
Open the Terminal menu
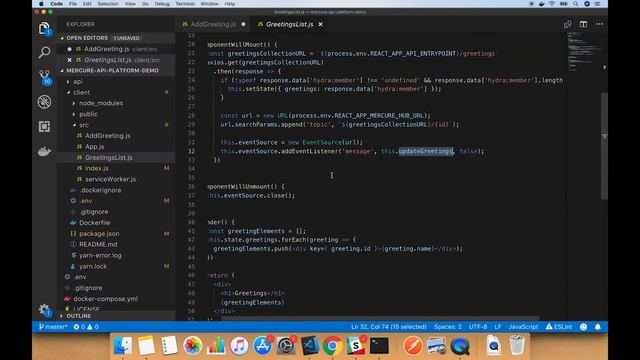[185, 4]
